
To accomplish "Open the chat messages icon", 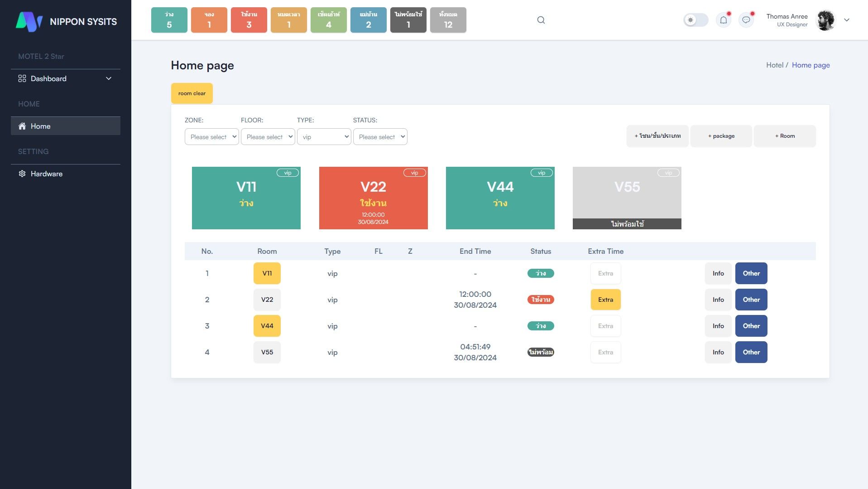I will coord(746,20).
